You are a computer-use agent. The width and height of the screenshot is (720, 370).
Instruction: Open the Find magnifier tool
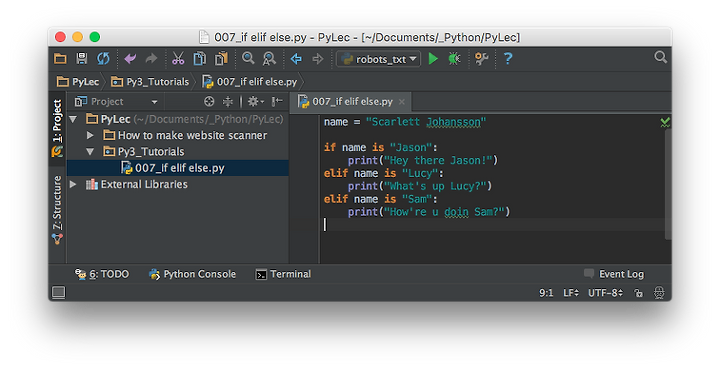248,58
